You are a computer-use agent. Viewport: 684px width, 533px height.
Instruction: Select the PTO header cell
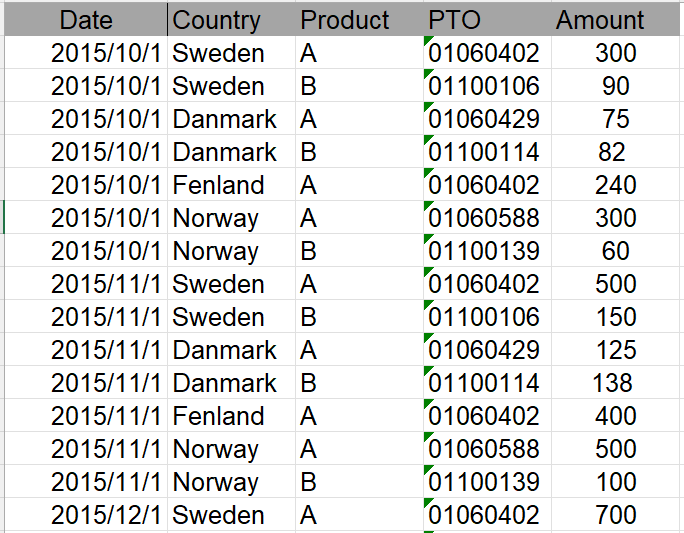[487, 20]
